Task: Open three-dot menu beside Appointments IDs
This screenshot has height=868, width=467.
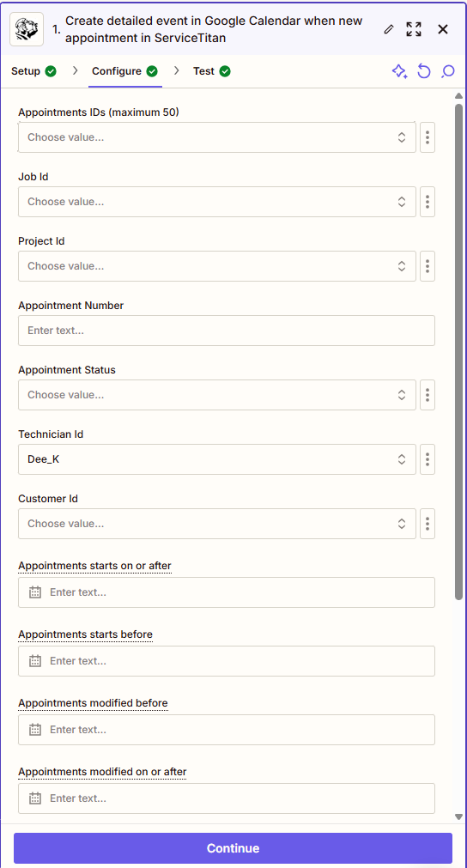Action: (428, 137)
